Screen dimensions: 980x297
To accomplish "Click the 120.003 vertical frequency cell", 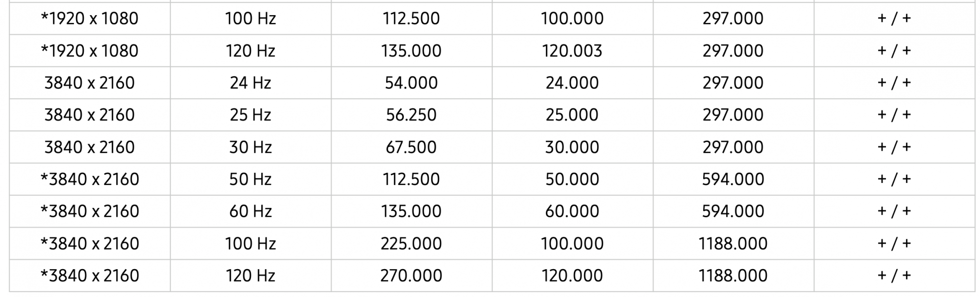I will coord(572,51).
